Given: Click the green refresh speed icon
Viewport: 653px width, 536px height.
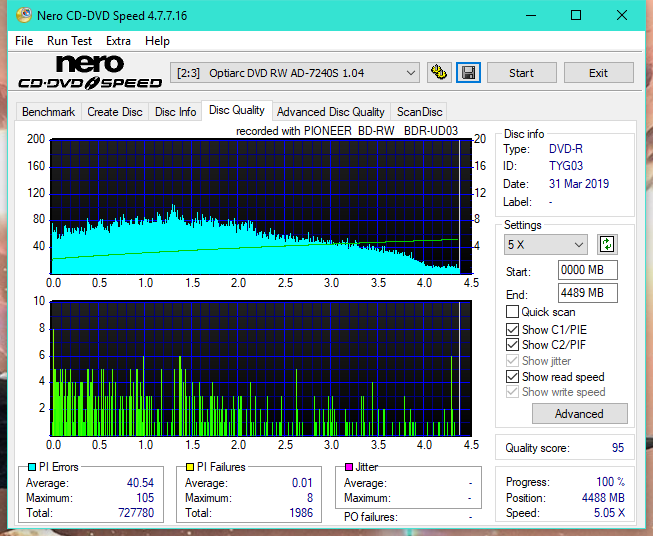Looking at the screenshot, I should pos(606,244).
